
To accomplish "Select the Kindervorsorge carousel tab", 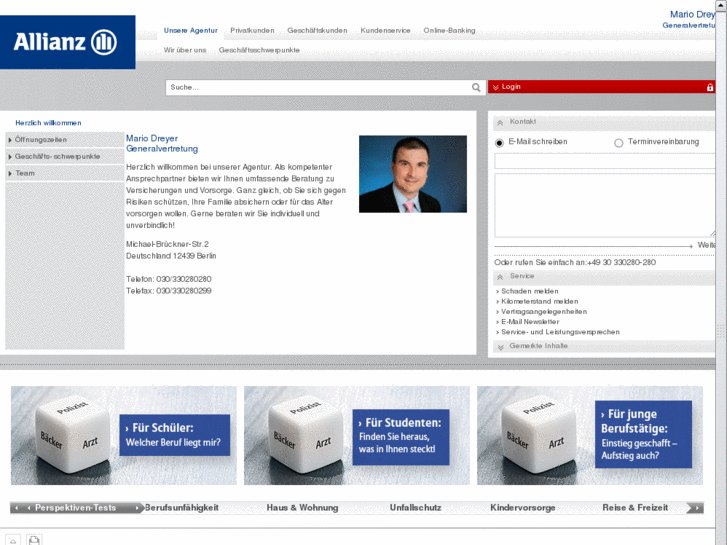I will (x=523, y=508).
